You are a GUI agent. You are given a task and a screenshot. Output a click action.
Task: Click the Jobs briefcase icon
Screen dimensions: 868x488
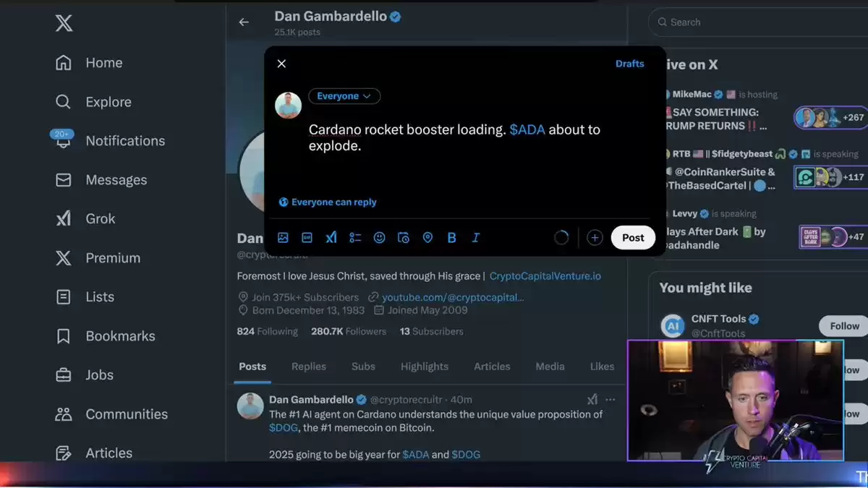click(x=64, y=375)
